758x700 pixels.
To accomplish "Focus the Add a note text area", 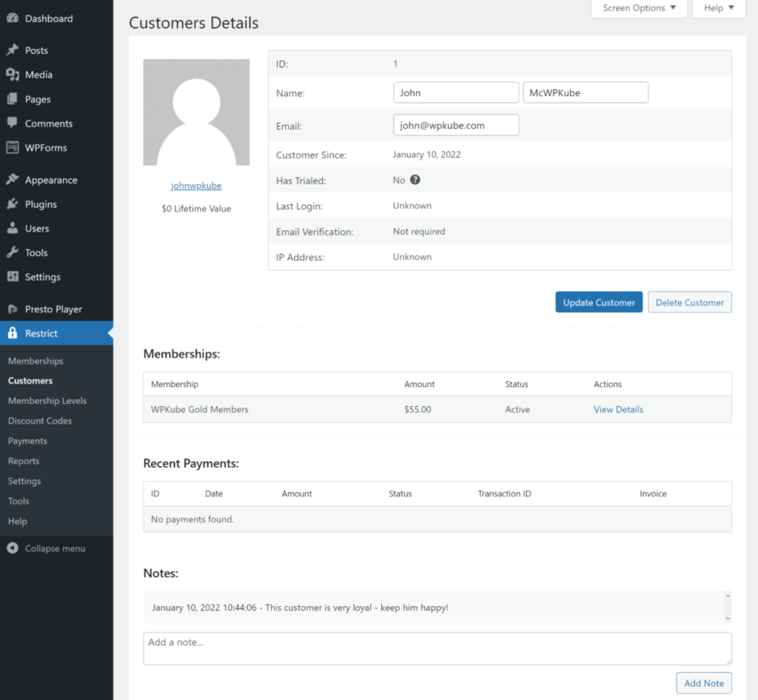I will pyautogui.click(x=437, y=648).
